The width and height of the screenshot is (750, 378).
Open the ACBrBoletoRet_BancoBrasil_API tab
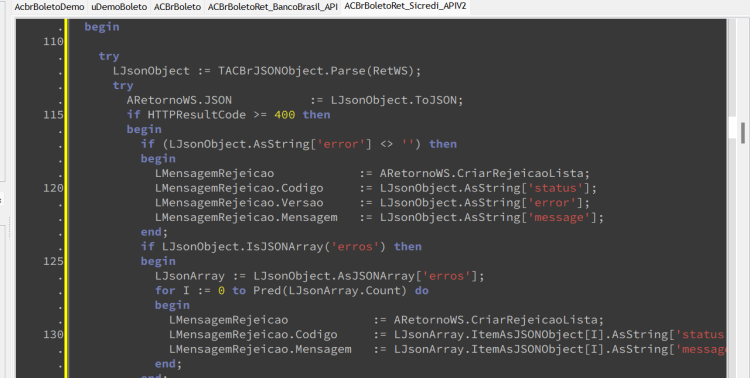[x=272, y=7]
